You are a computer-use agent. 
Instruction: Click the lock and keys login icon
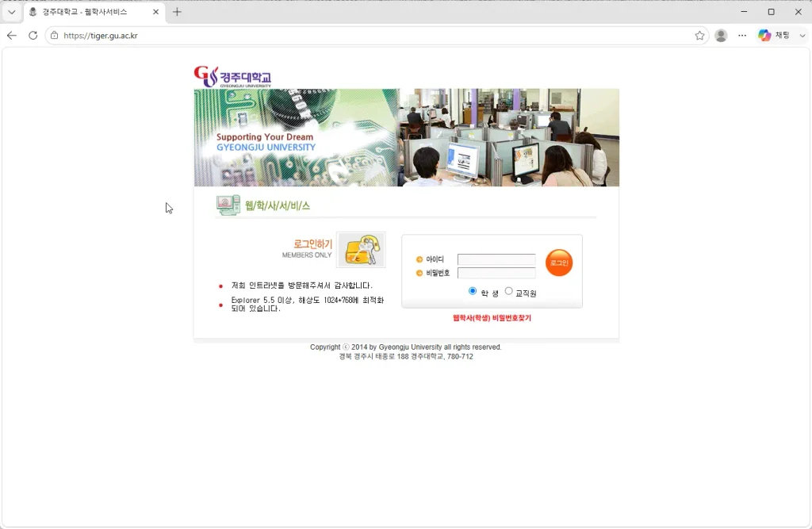point(361,250)
